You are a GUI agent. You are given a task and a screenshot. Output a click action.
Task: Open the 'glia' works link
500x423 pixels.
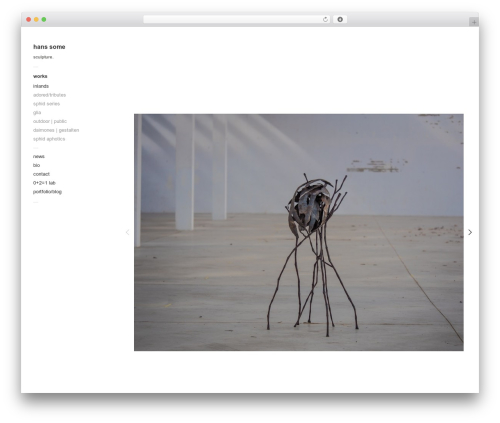click(x=37, y=112)
